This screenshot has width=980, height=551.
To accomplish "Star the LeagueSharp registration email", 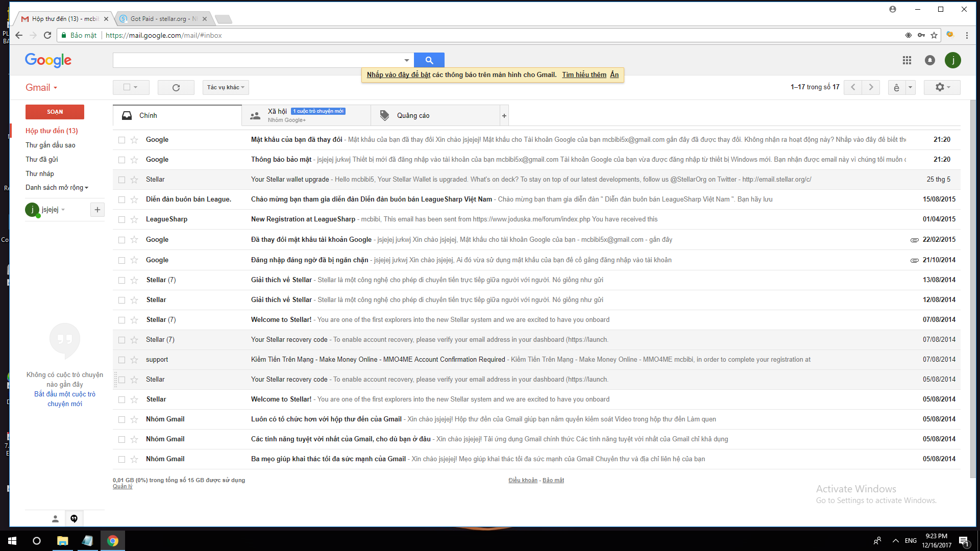I will tap(134, 219).
